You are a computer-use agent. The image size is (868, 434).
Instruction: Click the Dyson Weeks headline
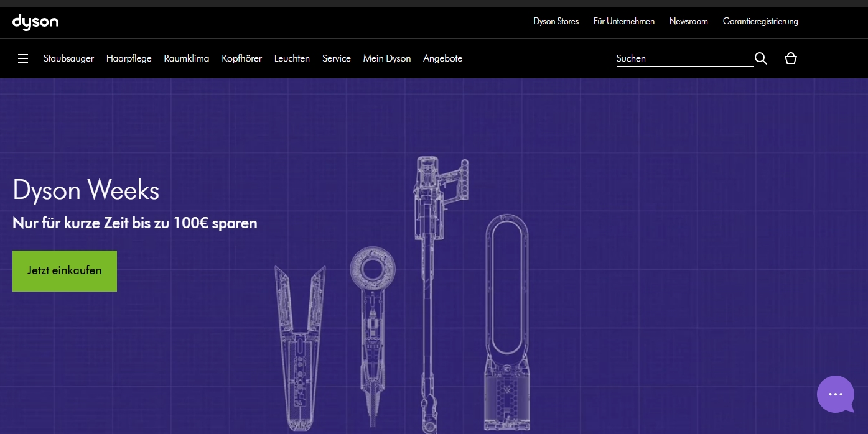[x=86, y=190]
